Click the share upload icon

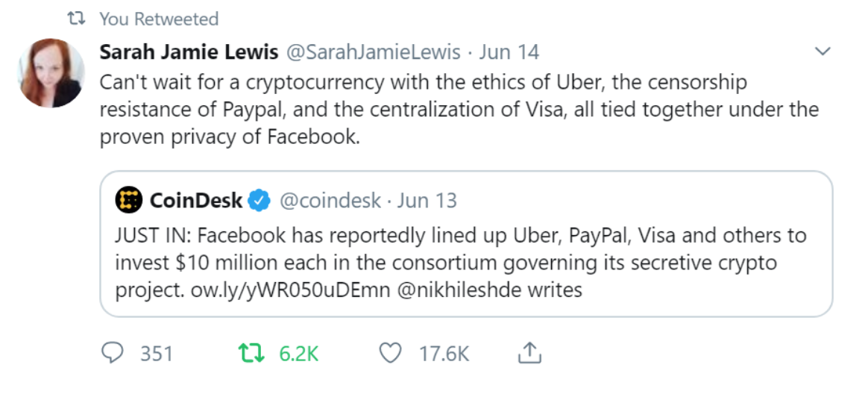(528, 353)
